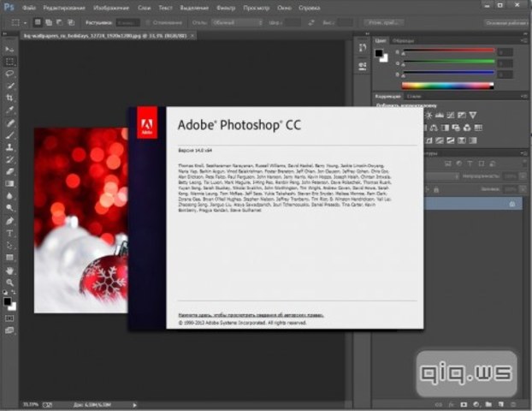Open the History panel icon
Viewport: 532px width, 411px height.
[363, 48]
